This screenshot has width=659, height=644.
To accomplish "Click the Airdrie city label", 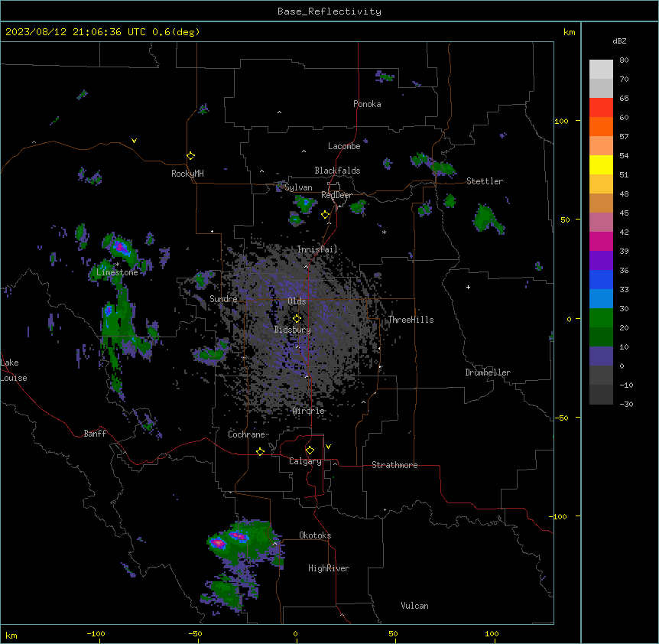I will click(x=309, y=411).
